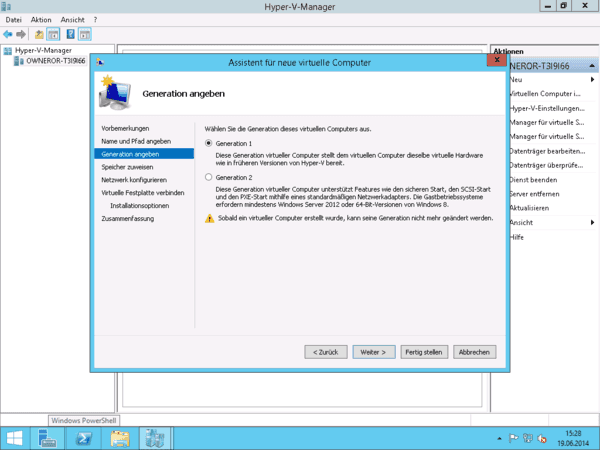
Task: Click the wizard title bar icon
Action: [x=100, y=62]
